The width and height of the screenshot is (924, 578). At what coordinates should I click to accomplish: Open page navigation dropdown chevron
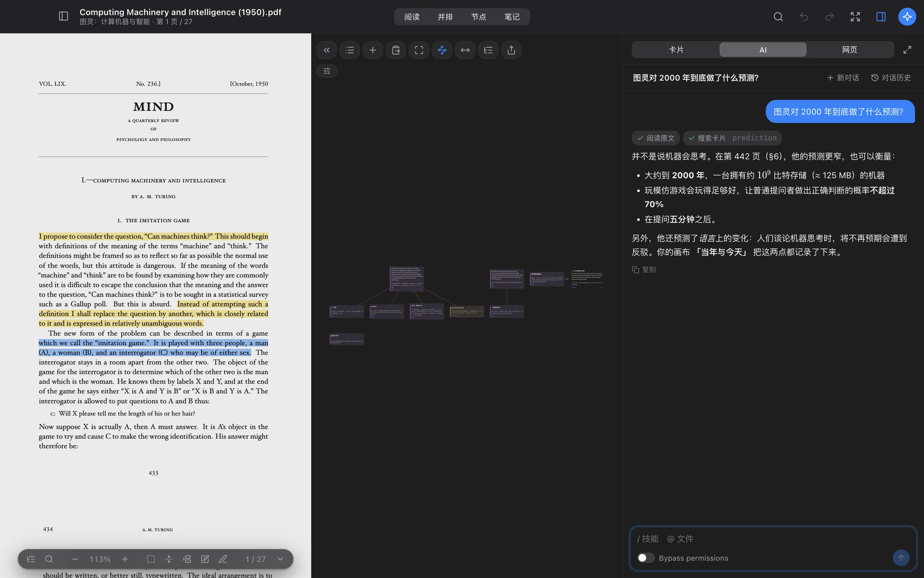[280, 559]
